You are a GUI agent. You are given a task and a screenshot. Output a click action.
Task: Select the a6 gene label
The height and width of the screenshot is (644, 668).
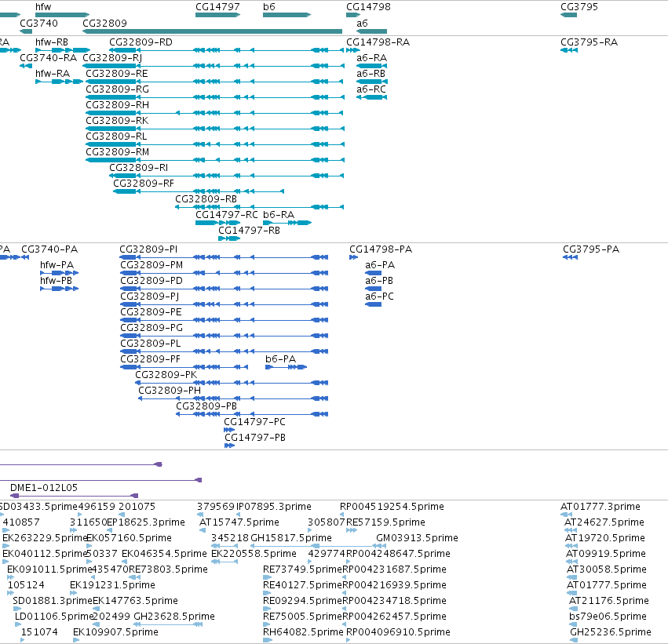click(362, 23)
